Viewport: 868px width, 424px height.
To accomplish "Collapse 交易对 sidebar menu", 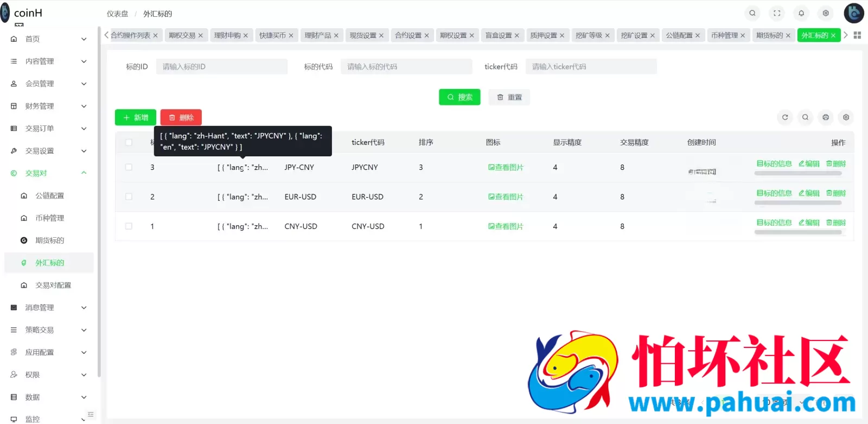I will (49, 173).
